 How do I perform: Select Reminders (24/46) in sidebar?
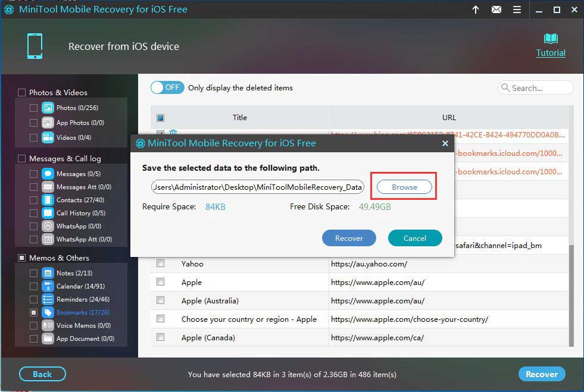(83, 299)
